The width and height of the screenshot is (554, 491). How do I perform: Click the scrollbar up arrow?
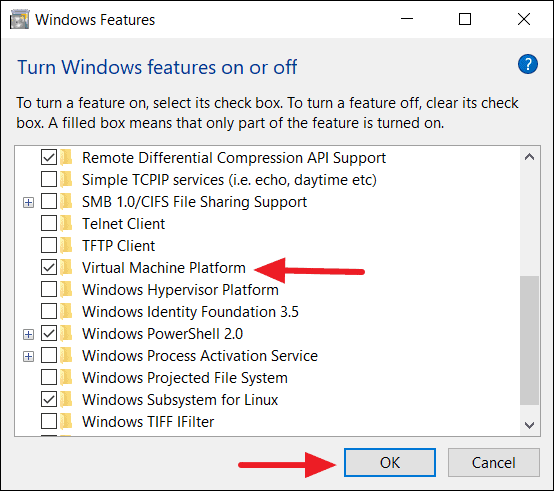[x=529, y=157]
